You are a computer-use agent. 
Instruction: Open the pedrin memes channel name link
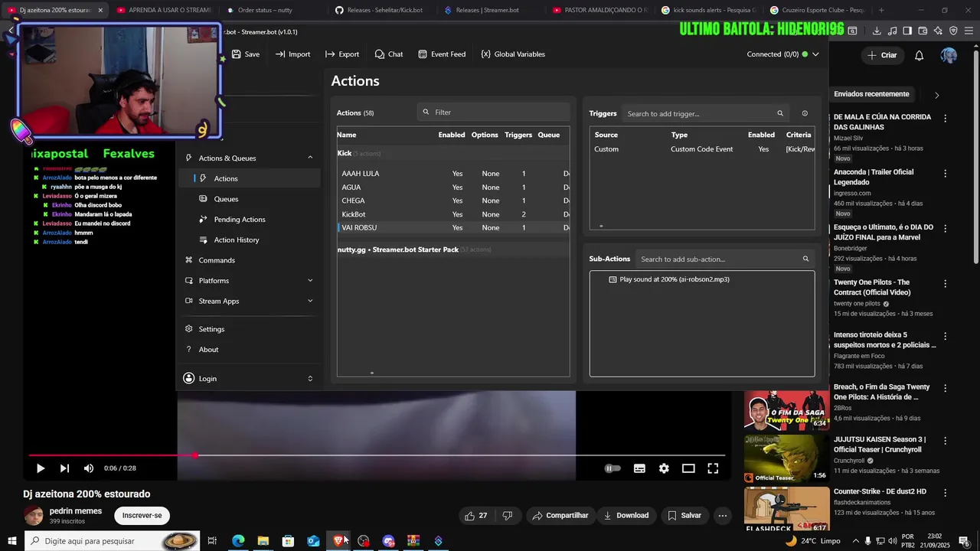point(76,511)
